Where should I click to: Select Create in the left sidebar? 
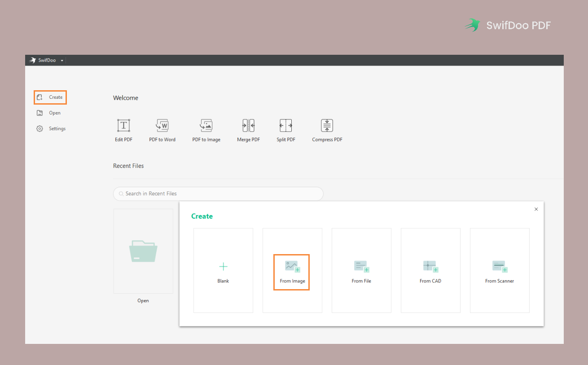(x=50, y=97)
